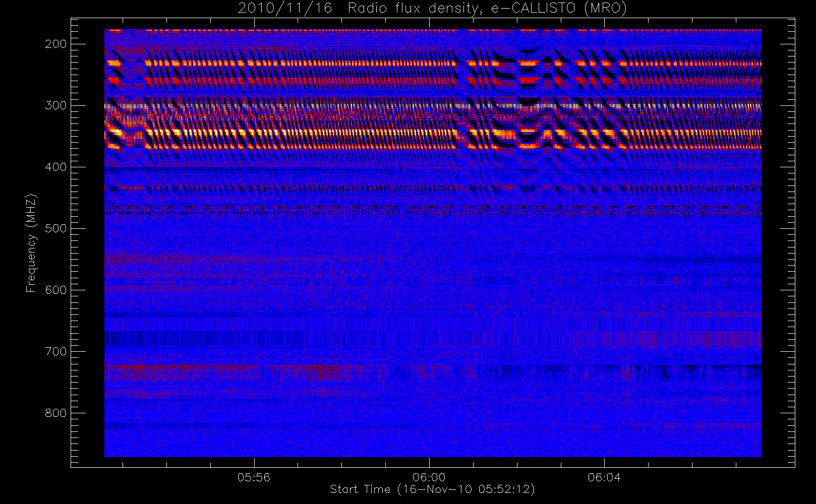Select the 200 frequency axis label
Viewport: 816px width, 504px height.
click(55, 44)
